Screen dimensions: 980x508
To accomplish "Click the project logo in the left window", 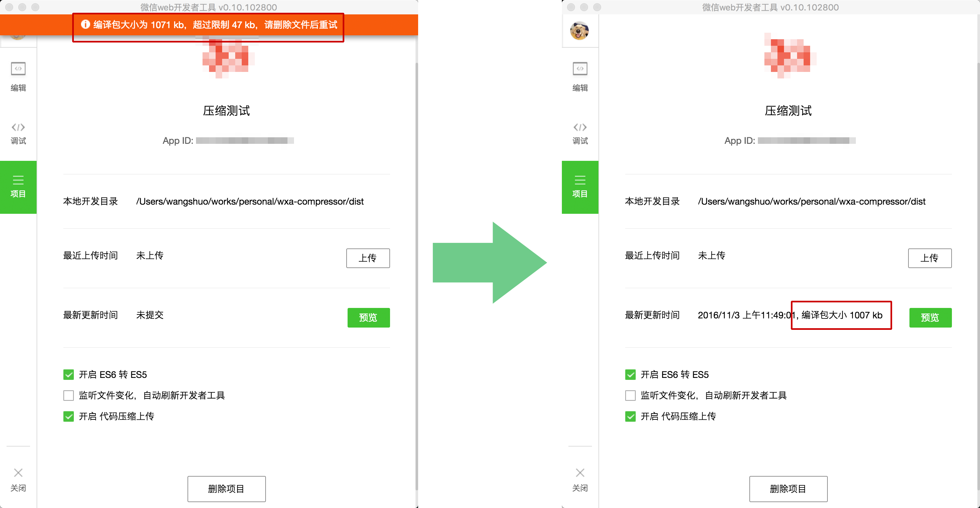I will click(228, 58).
